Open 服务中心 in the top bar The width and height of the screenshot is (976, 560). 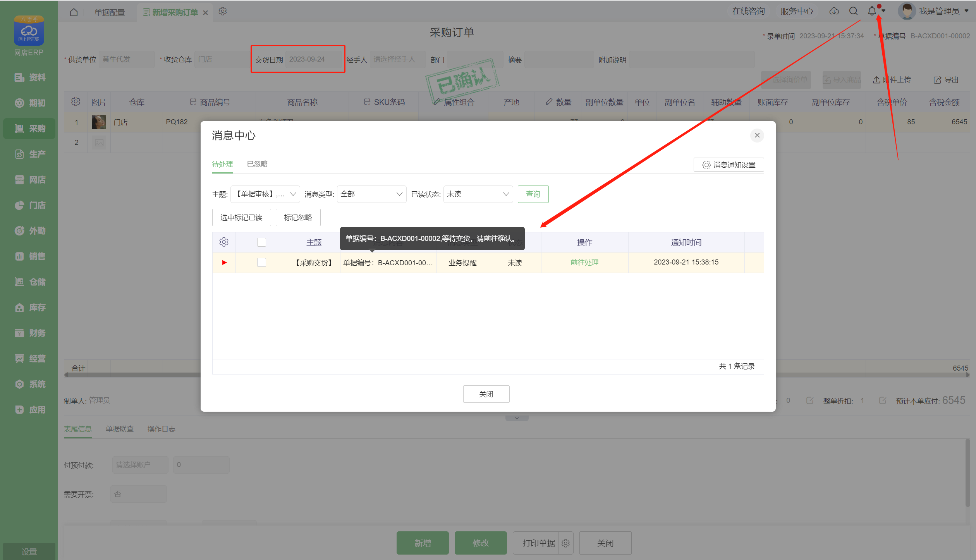(797, 11)
